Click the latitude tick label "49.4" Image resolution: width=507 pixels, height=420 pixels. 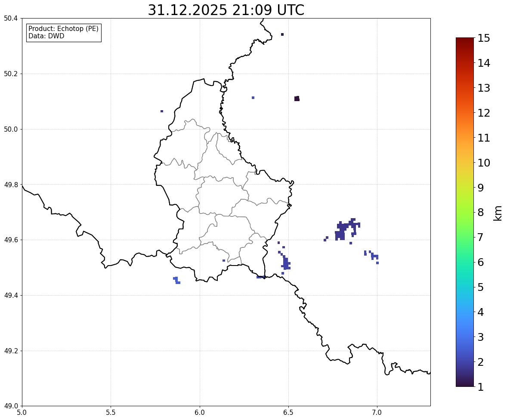(x=11, y=295)
